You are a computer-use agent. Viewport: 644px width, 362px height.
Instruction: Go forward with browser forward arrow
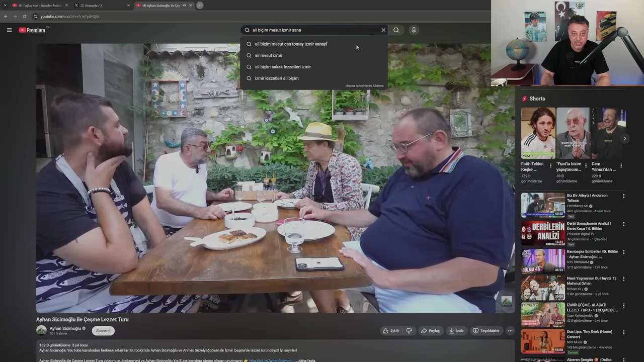tap(15, 16)
